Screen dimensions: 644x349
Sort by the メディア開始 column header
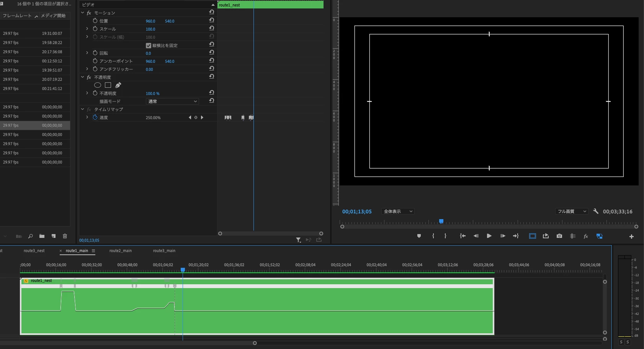pyautogui.click(x=53, y=16)
